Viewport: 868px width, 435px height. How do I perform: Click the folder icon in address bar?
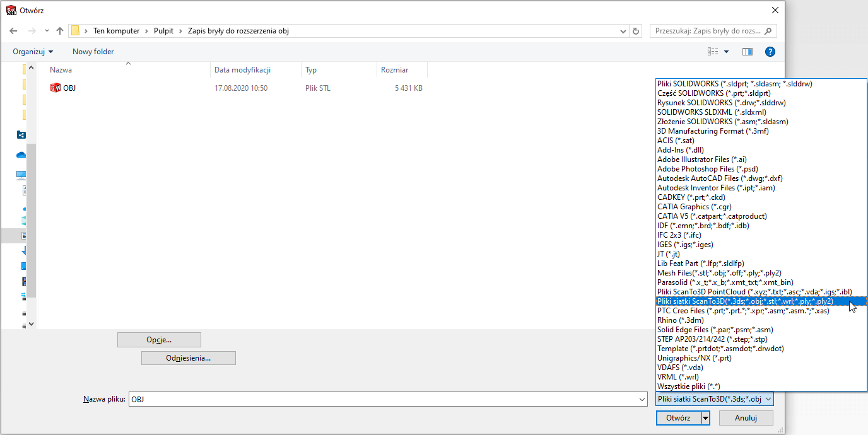(x=75, y=31)
